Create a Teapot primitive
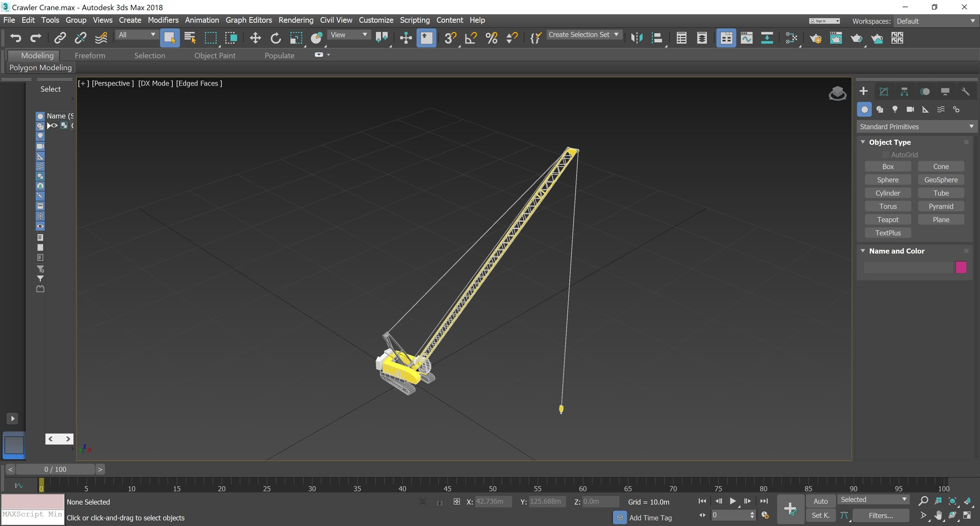This screenshot has width=980, height=526. tap(888, 220)
